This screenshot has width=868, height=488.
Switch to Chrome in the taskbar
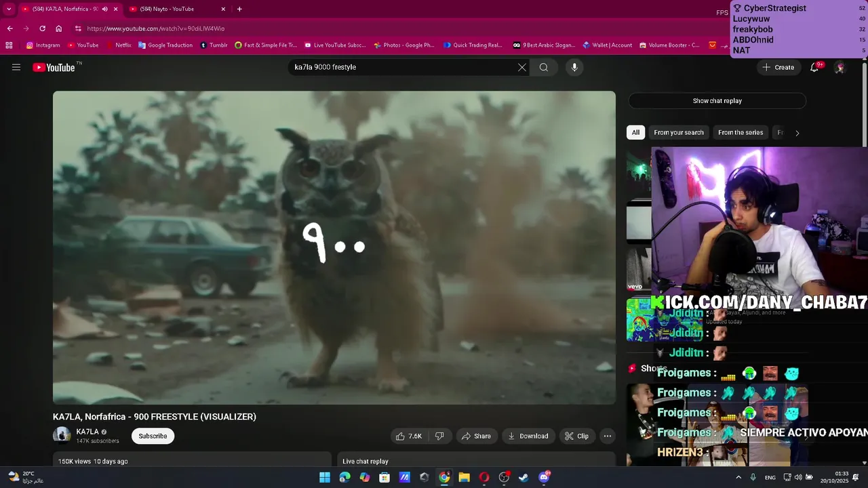click(444, 477)
